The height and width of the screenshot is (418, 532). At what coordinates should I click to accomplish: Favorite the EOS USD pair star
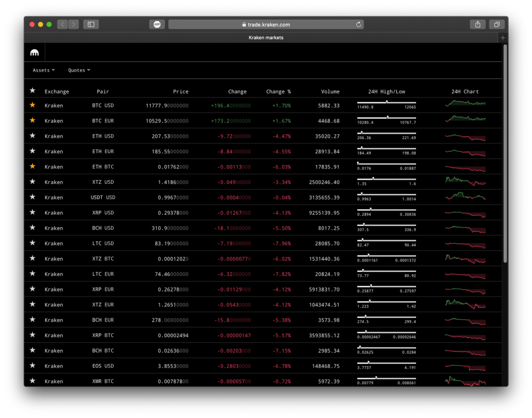(x=33, y=366)
